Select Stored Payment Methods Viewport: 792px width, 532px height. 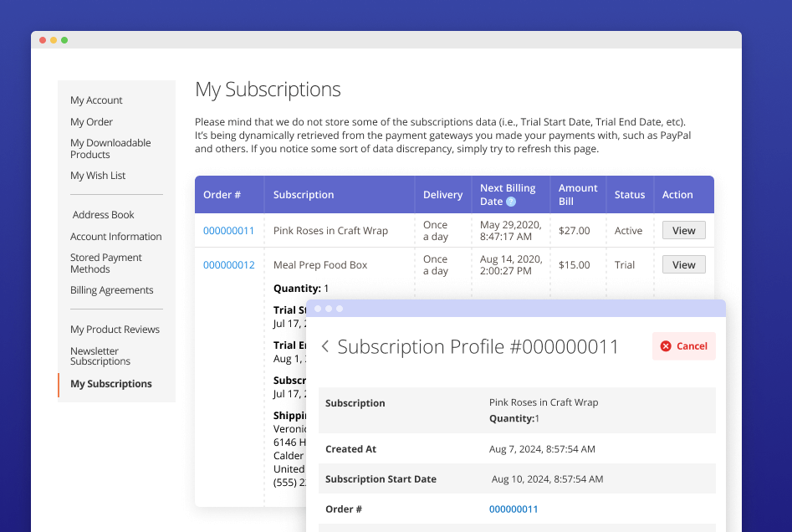[106, 263]
